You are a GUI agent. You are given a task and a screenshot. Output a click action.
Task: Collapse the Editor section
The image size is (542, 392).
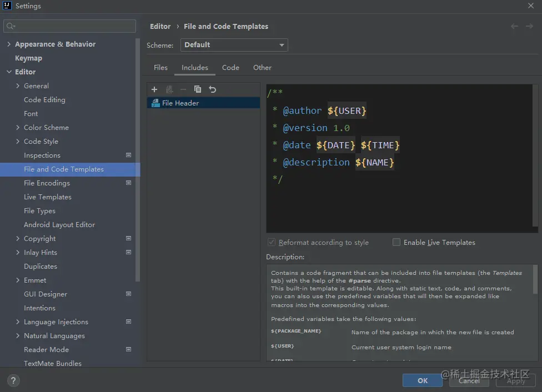click(9, 72)
